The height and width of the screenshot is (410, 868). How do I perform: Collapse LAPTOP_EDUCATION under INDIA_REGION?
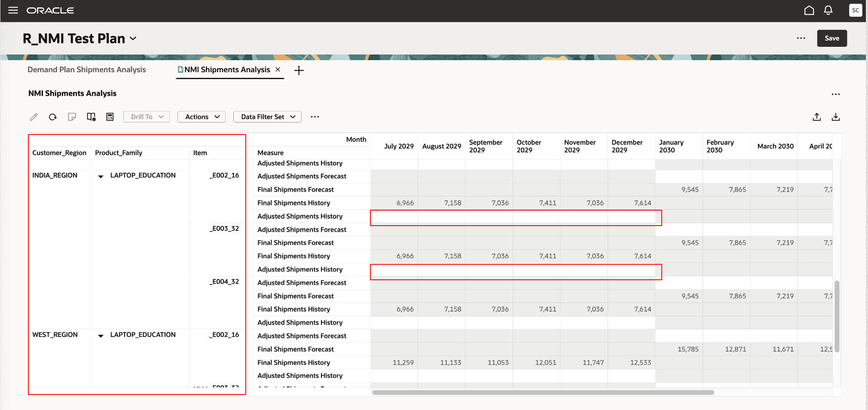coord(101,176)
